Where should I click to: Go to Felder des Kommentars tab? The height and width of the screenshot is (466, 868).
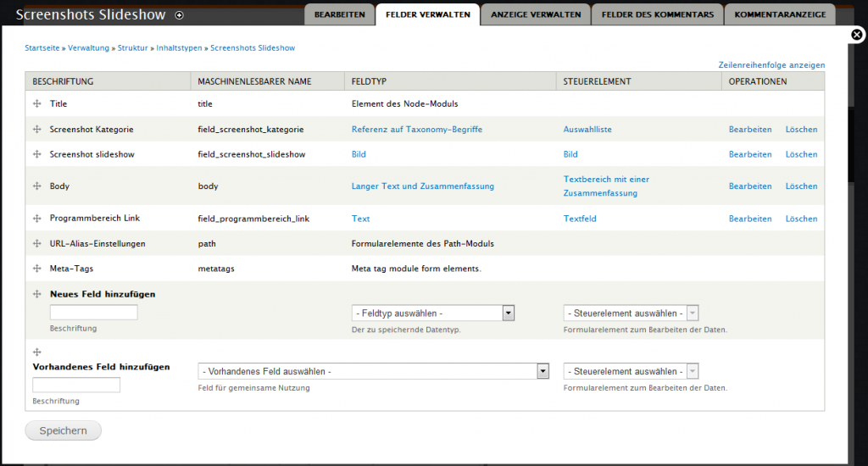pyautogui.click(x=658, y=15)
